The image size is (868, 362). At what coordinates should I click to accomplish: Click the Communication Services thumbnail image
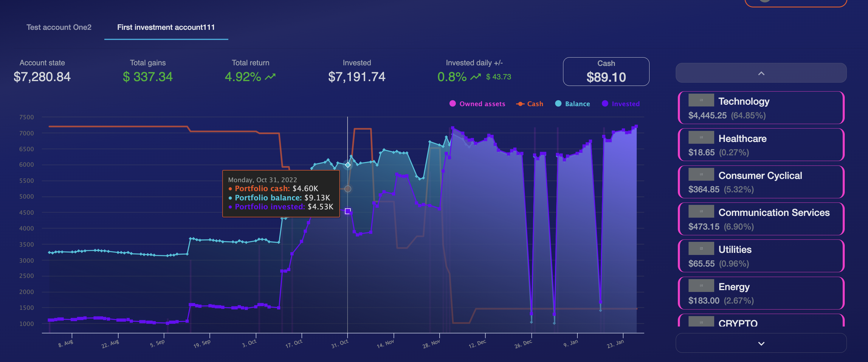[x=701, y=211]
